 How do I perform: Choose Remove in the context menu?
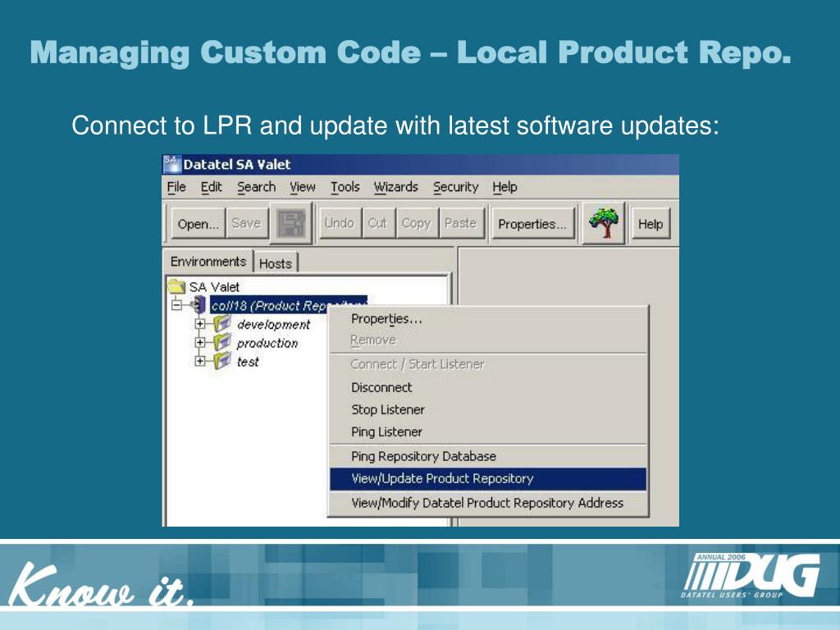tap(488, 340)
